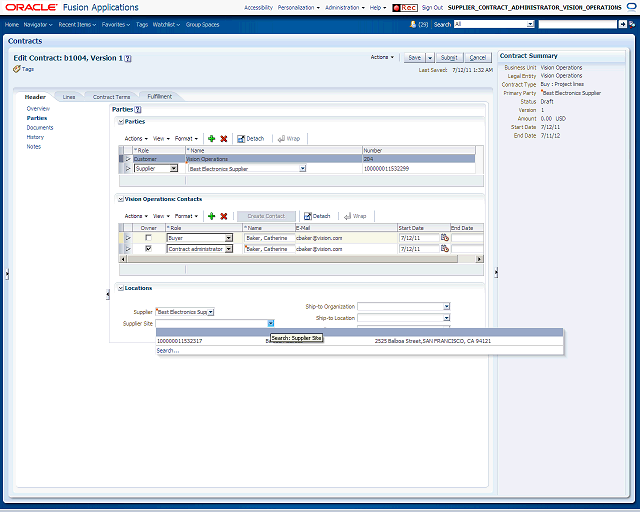The image size is (640, 512).
Task: Click the chat bubble icon top right
Action: click(631, 7)
